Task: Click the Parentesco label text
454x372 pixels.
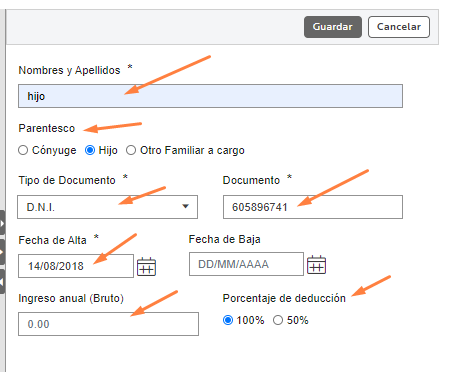Action: 47,128
